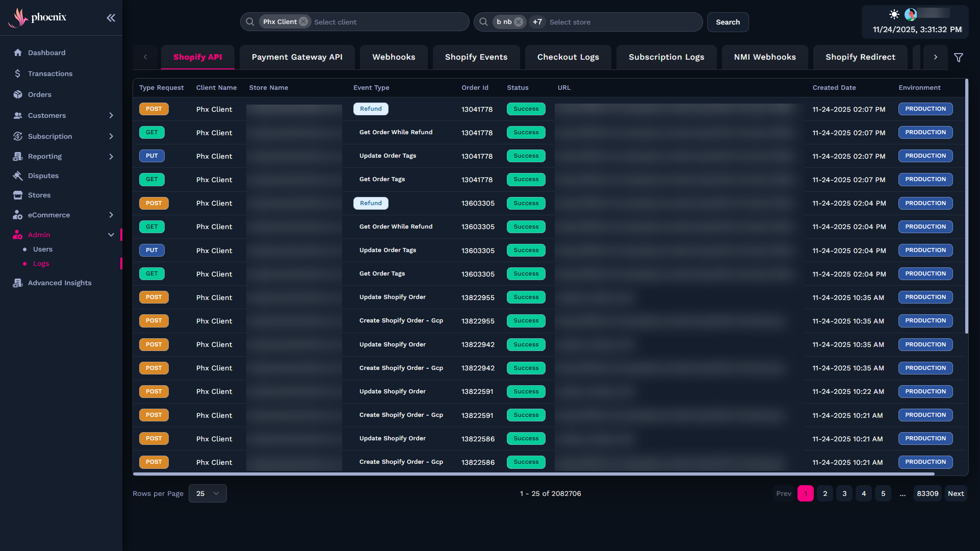Remove the b nb store chip
Image resolution: width=980 pixels, height=551 pixels.
[x=519, y=22]
